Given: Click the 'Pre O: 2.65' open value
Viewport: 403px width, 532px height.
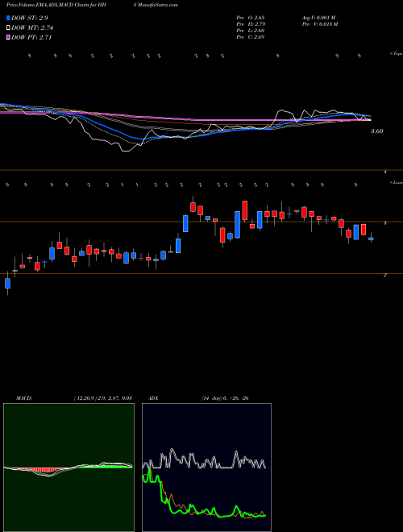Looking at the screenshot, I should coord(251,18).
